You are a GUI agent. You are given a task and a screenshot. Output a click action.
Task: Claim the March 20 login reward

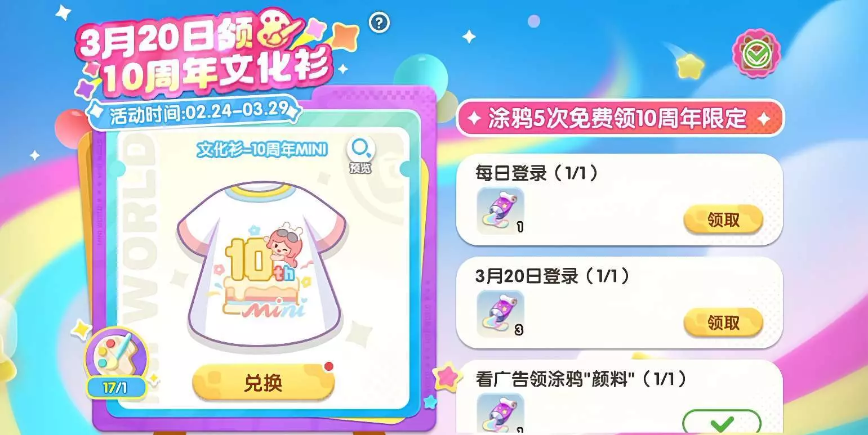[x=723, y=322]
